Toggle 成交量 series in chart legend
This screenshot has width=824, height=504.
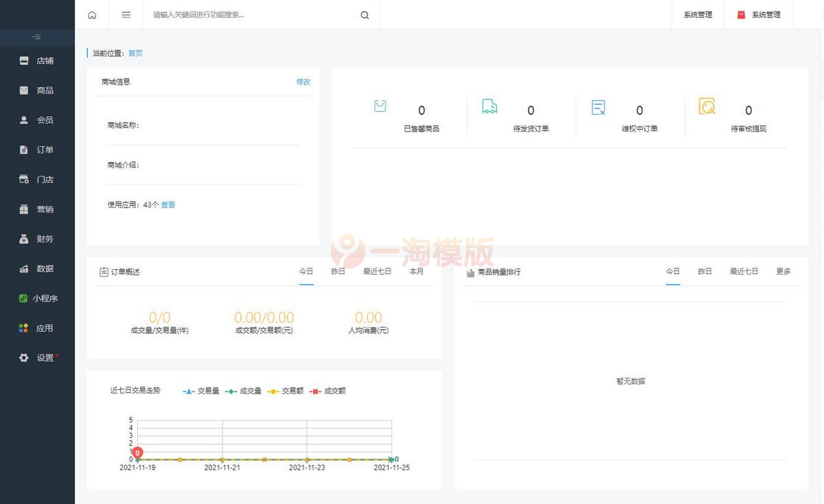(x=244, y=391)
